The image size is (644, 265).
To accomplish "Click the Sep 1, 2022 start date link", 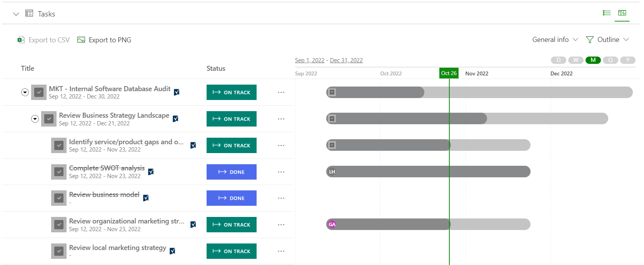I will click(x=310, y=60).
